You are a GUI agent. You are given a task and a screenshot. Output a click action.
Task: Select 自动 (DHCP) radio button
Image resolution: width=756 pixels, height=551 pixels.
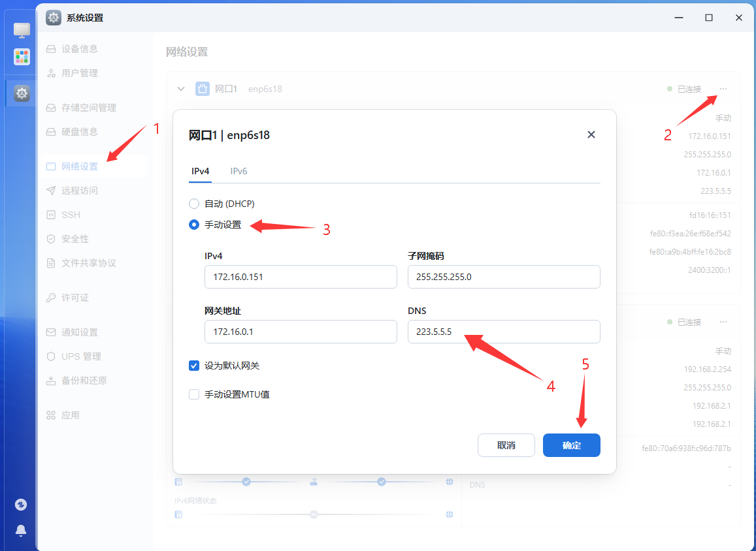coord(194,204)
